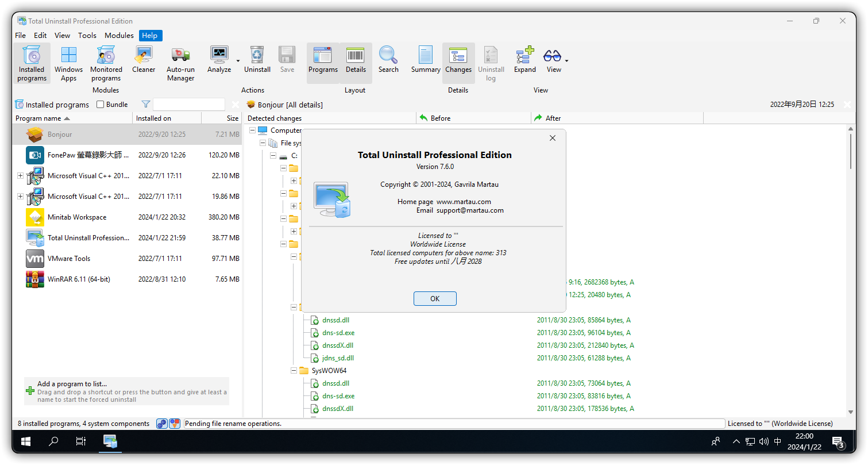Select the Windows Apps module
The width and height of the screenshot is (868, 465).
tap(68, 63)
